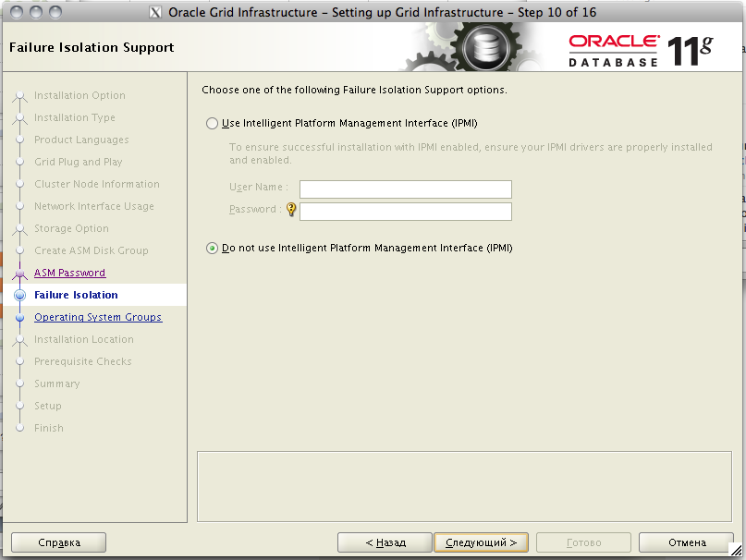Screen dimensions: 746x560
Task: Go back to ASM Password step
Action: click(69, 273)
